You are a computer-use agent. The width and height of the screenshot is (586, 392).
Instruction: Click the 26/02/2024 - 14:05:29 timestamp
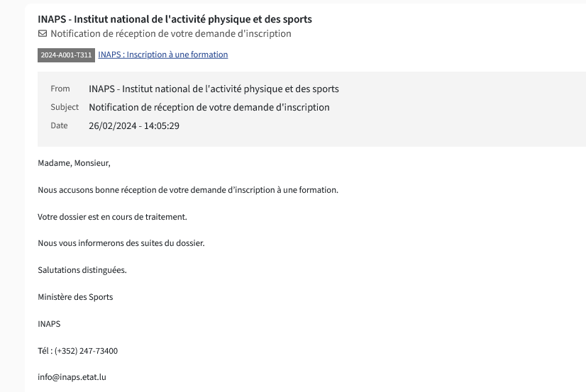[x=134, y=125]
